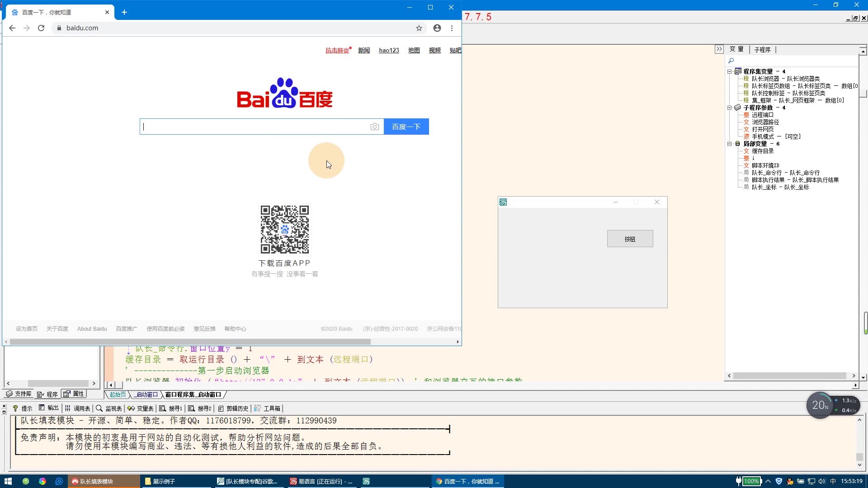Click the 程序集变量 group icon
Image resolution: width=868 pixels, height=488 pixels.
point(738,71)
